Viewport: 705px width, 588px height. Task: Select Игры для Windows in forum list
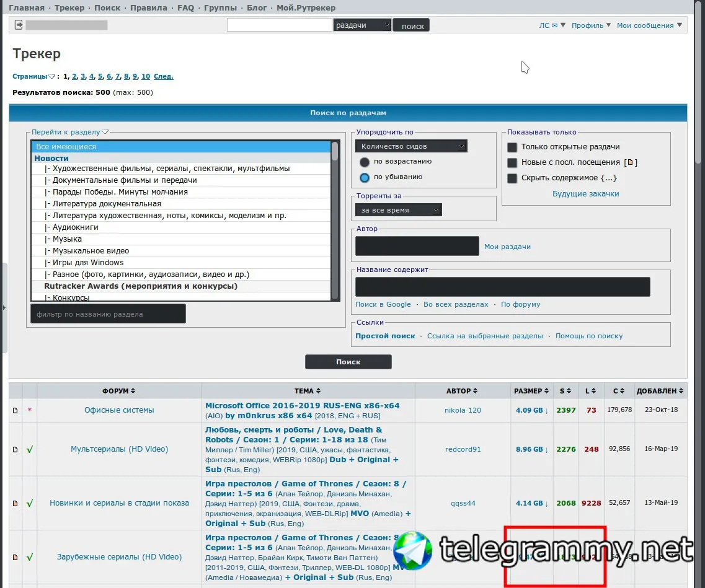[x=181, y=262]
